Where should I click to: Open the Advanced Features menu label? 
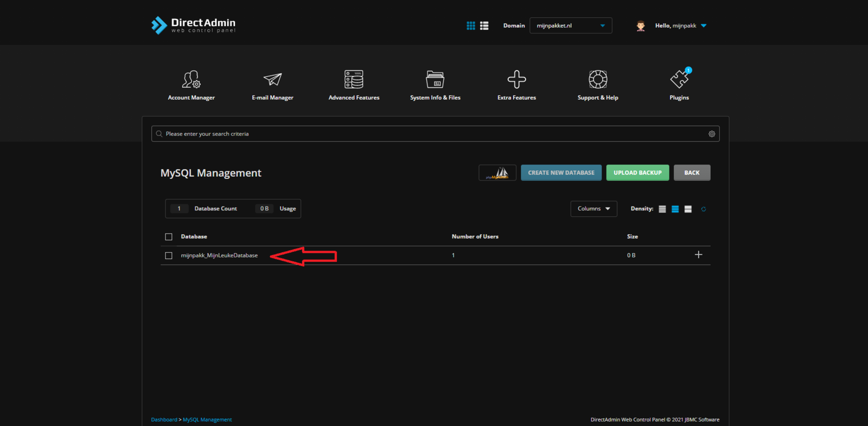coord(354,98)
